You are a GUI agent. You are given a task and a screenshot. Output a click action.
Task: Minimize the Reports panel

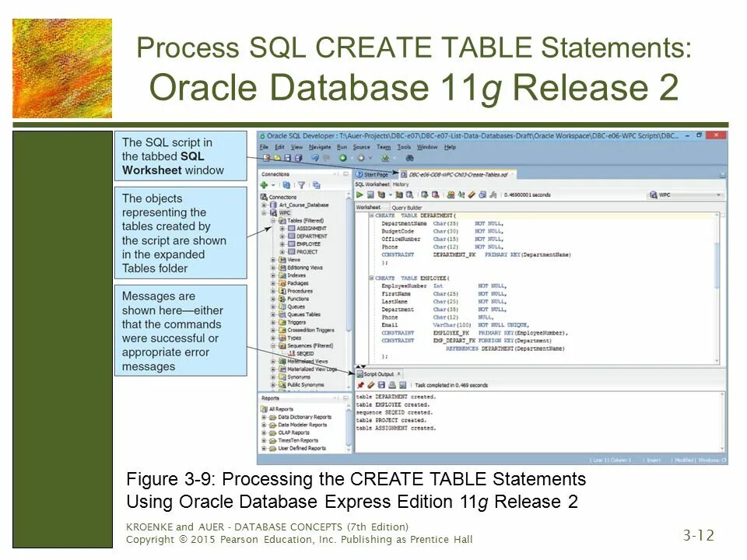point(346,398)
